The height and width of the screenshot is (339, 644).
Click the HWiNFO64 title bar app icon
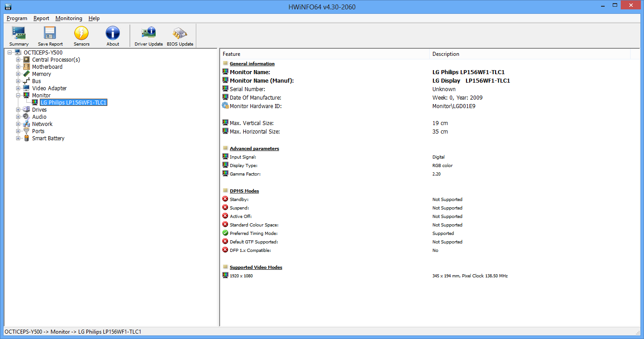pos(8,7)
